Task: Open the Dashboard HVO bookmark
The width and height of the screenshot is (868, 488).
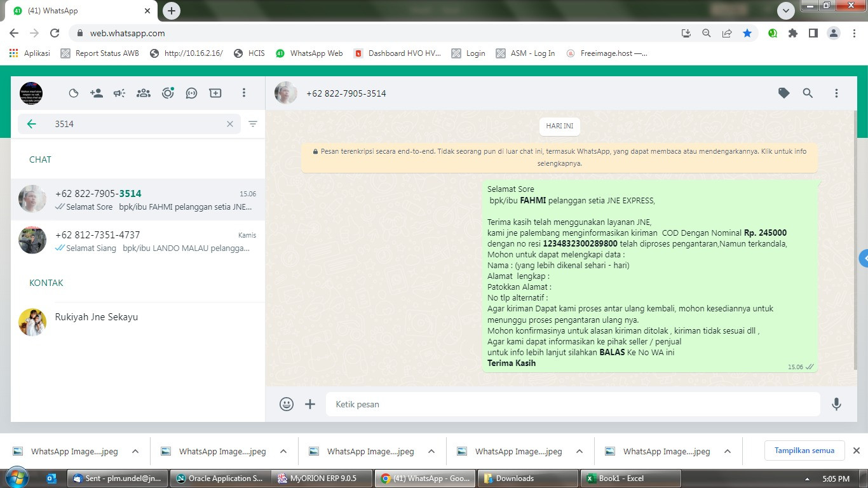Action: [397, 53]
